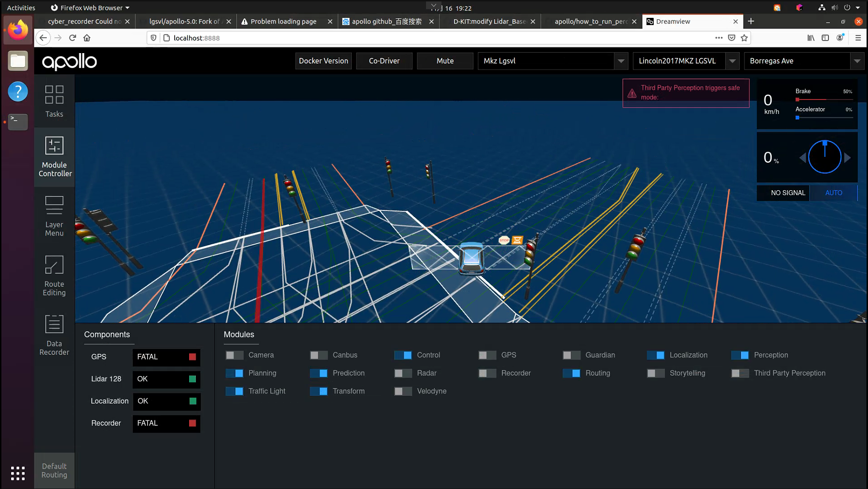This screenshot has width=868, height=489.
Task: Click the Co-Driver button
Action: coord(384,61)
